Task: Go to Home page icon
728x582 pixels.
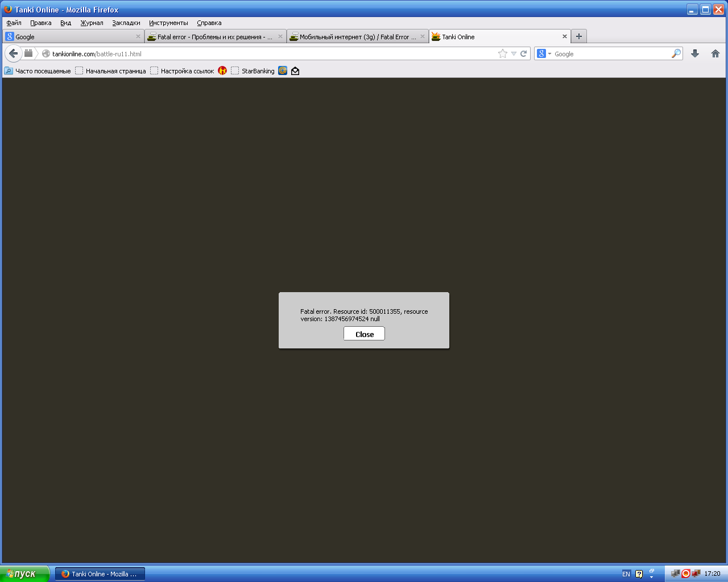Action: point(715,53)
